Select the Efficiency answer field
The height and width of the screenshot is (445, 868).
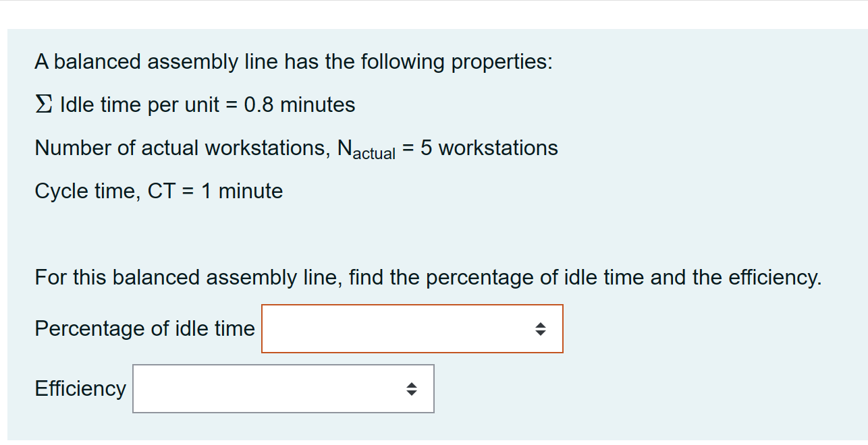pos(283,388)
